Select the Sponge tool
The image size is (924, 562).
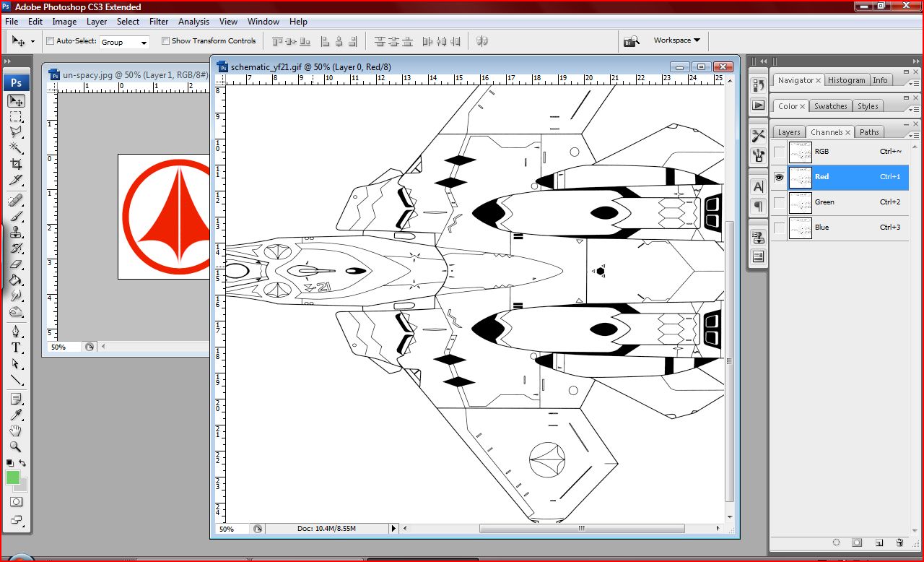[16, 311]
